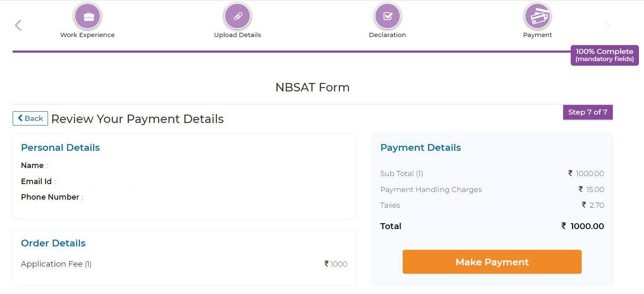
Task: Expand the right chevron in the step navigator
Action: coord(607,25)
